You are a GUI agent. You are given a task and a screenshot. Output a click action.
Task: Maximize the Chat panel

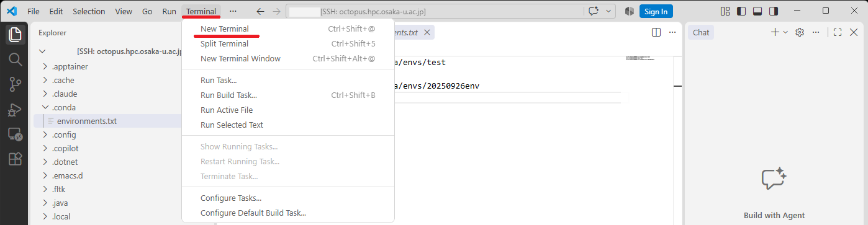click(838, 32)
